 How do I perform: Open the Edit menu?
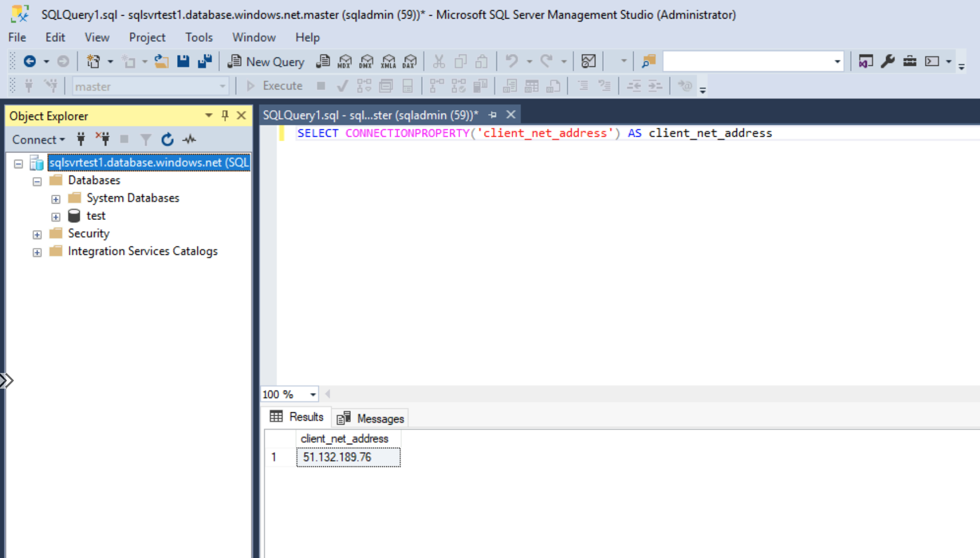(x=55, y=37)
